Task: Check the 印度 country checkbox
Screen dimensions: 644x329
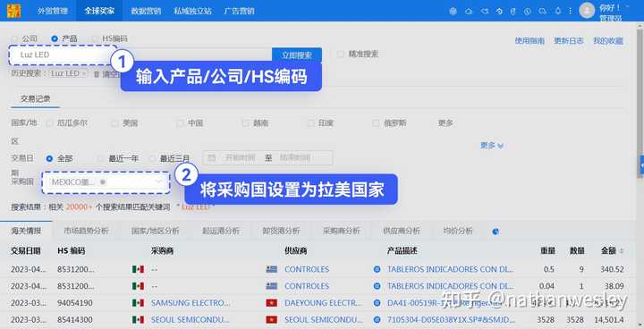Action: click(310, 122)
